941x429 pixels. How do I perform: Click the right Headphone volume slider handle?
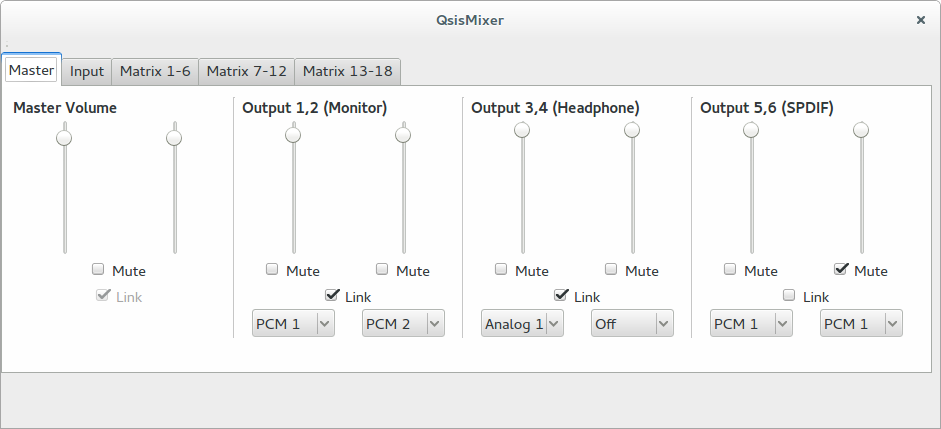tap(632, 130)
